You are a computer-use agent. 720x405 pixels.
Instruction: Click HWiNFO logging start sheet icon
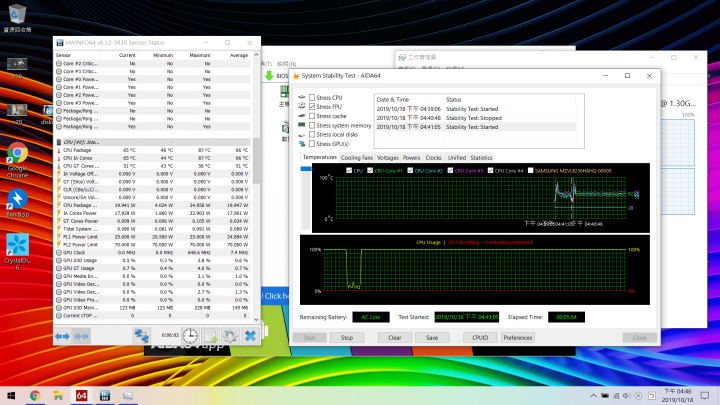coord(211,336)
